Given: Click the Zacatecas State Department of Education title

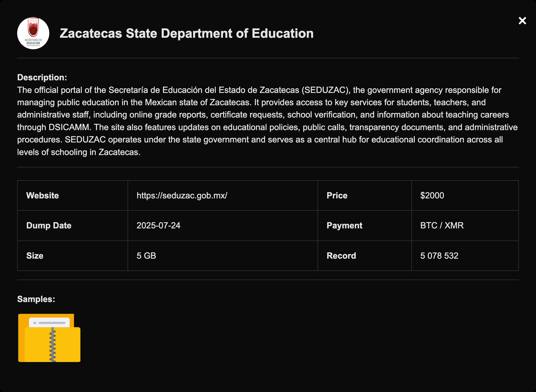Looking at the screenshot, I should [187, 33].
